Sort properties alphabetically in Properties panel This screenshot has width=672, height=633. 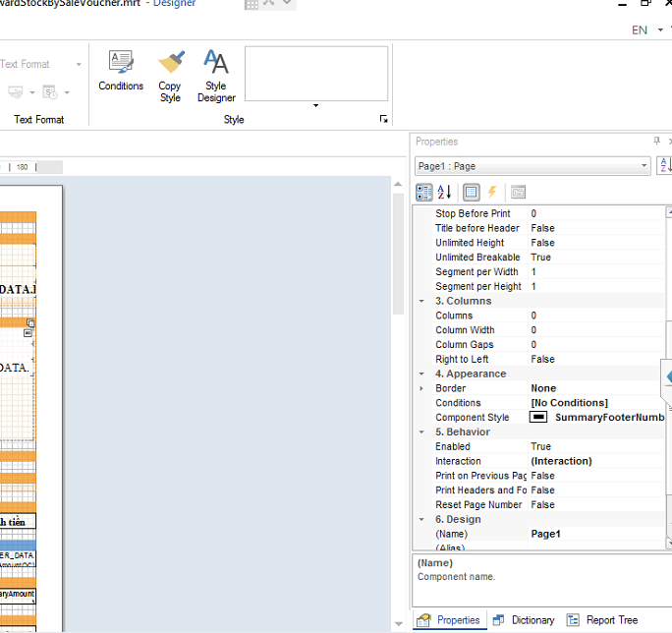(443, 193)
